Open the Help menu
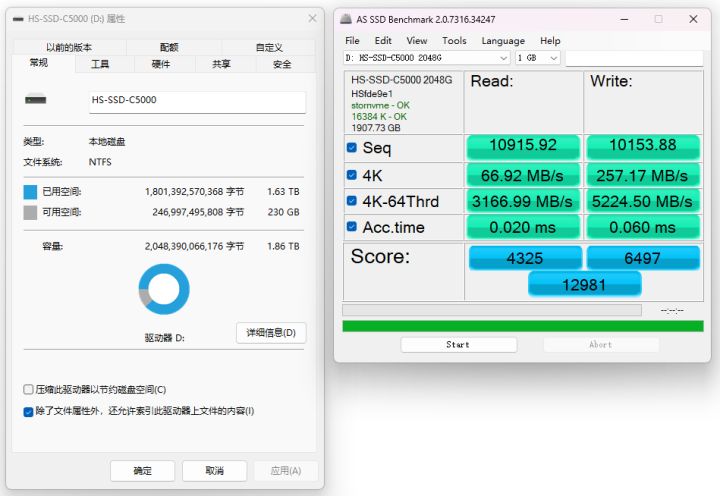The width and height of the screenshot is (720, 496). click(x=550, y=40)
